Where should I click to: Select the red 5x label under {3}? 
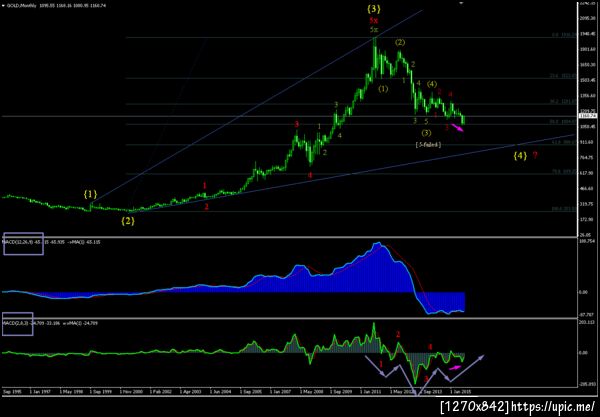point(374,20)
